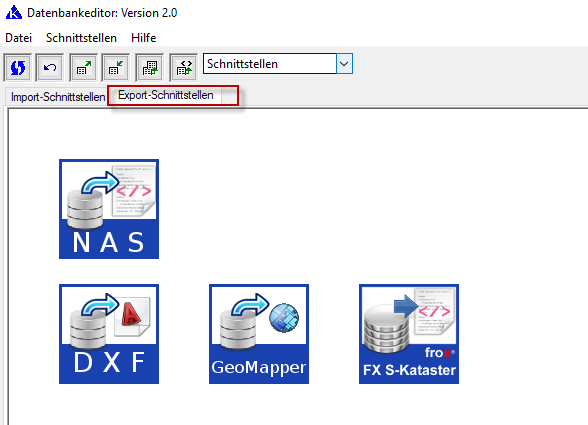Click the Datenbankeditor application logo icon
This screenshot has height=425, width=588.
[x=14, y=12]
